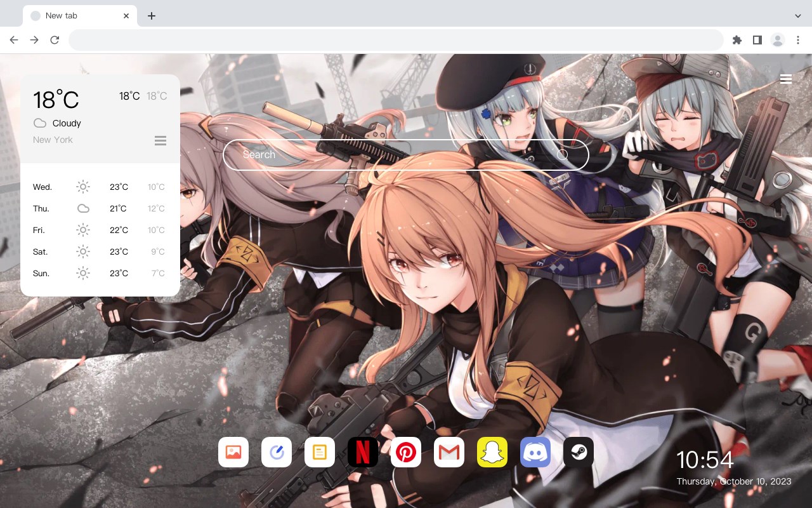Click Sunday's 7°C low temperature

[158, 273]
